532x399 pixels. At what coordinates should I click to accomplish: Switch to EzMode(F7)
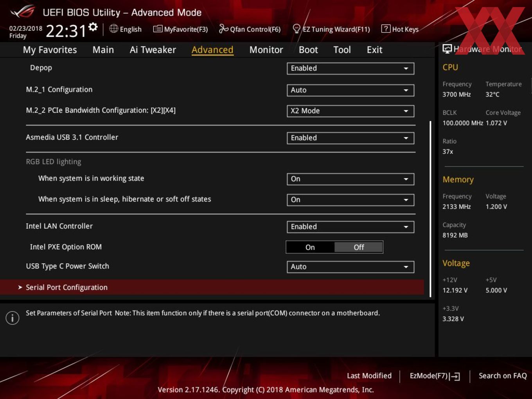pos(435,376)
